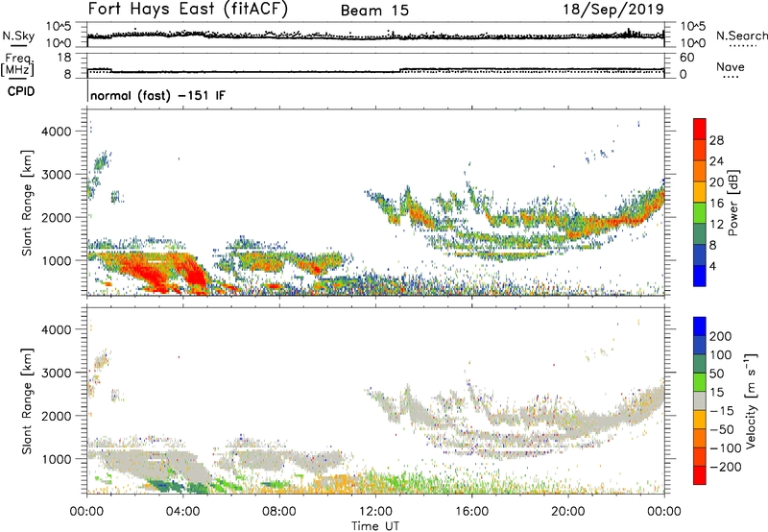Click the 'Freq. [MHz]' axis label
Viewport: 768px width, 532px height.
pyautogui.click(x=18, y=65)
